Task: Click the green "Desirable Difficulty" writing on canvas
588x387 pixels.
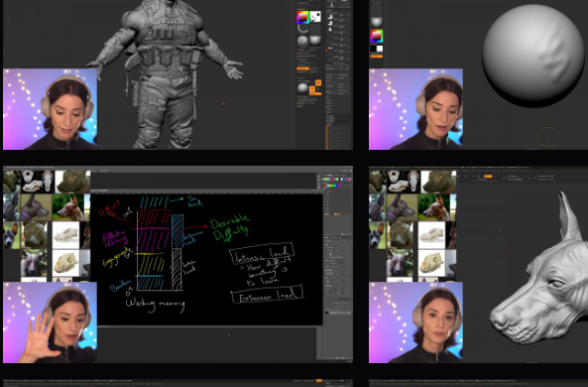Action: tap(229, 228)
